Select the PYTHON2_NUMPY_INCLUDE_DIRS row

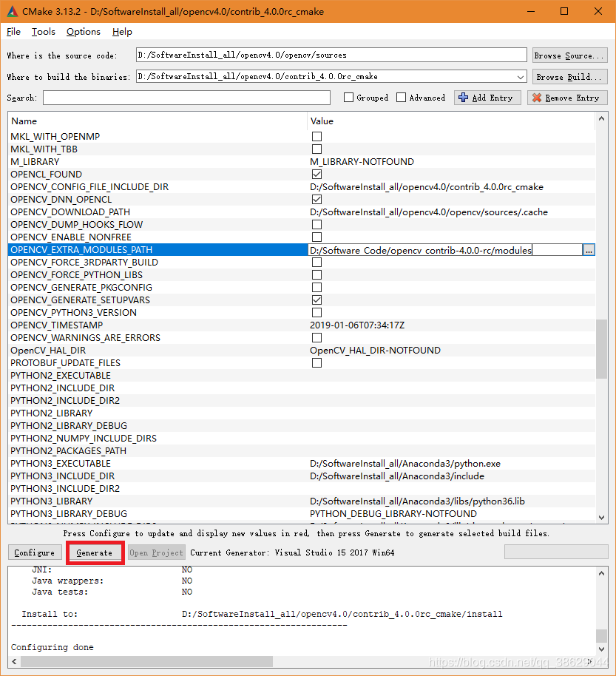coord(302,439)
